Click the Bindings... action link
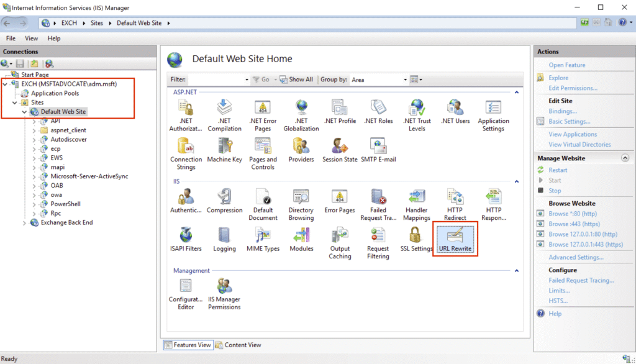 coord(562,111)
